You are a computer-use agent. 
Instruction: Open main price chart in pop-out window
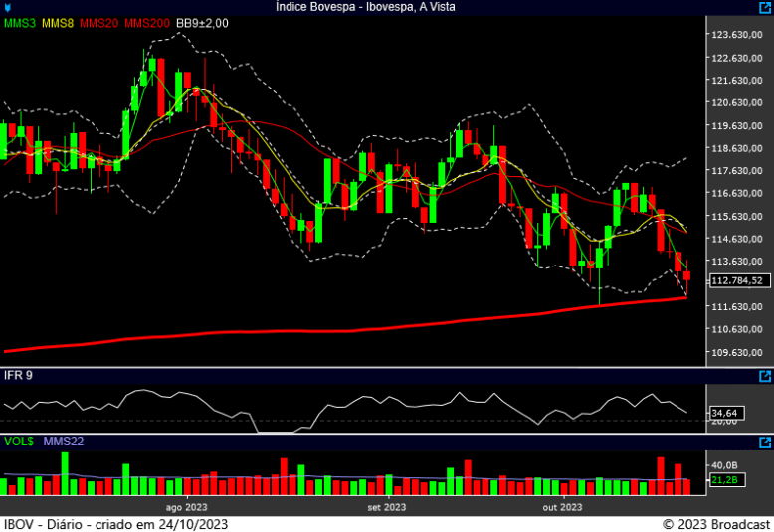point(765,7)
